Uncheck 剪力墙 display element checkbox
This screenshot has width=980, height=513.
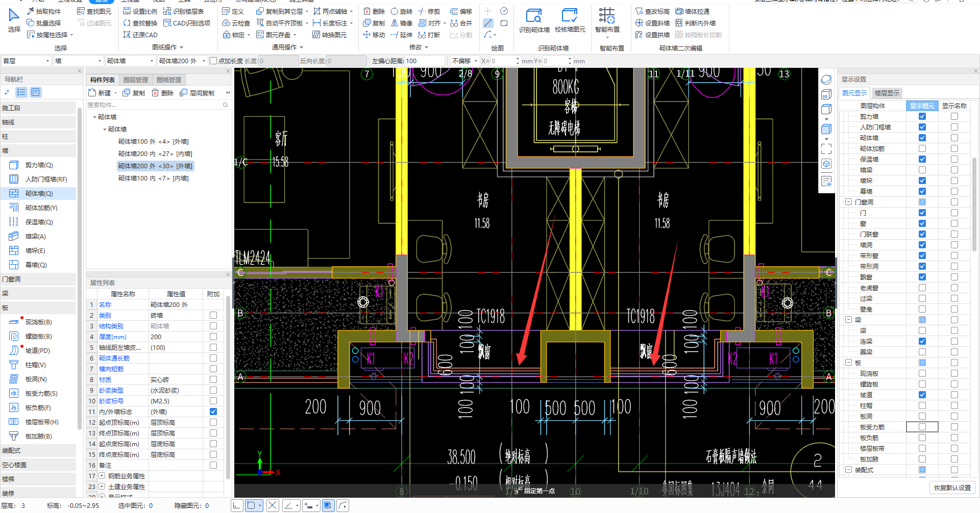point(922,116)
